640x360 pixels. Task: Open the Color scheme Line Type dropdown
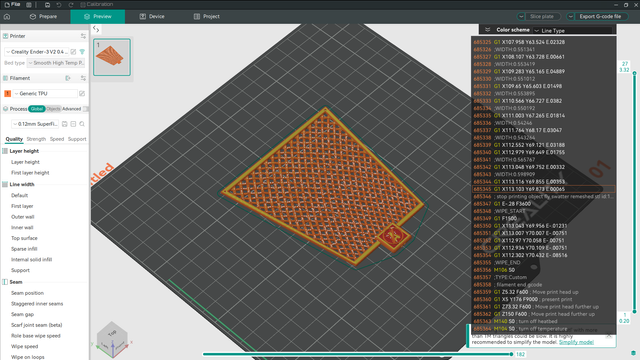click(x=573, y=30)
